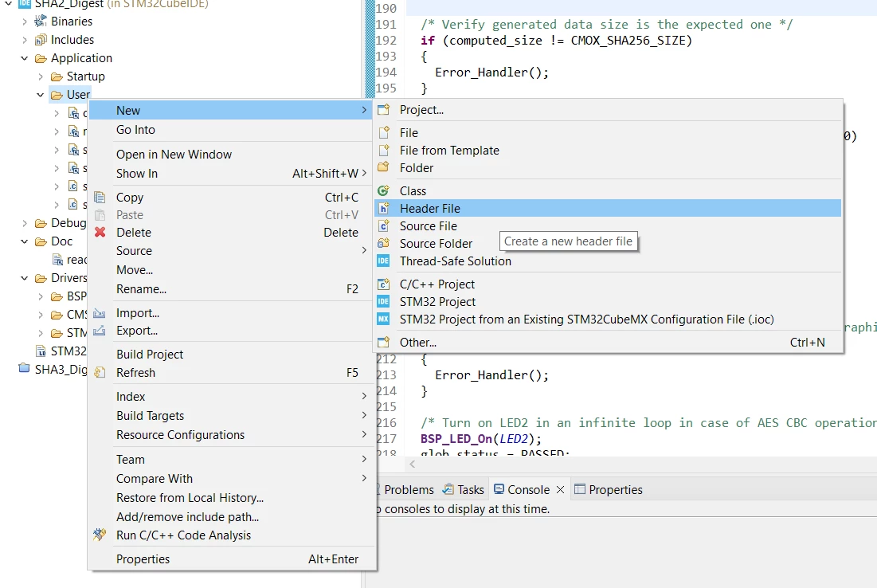Select Go Into in the context menu
The image size is (877, 588).
point(232,130)
